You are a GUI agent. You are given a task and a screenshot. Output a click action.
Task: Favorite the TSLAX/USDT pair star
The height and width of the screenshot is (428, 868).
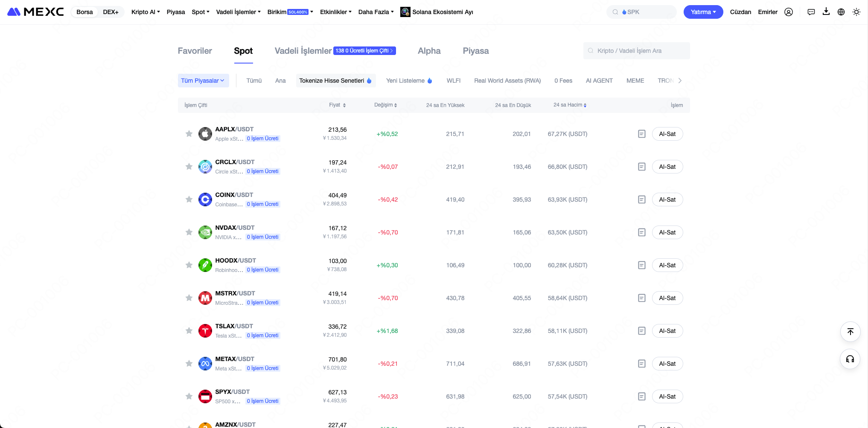pos(189,331)
